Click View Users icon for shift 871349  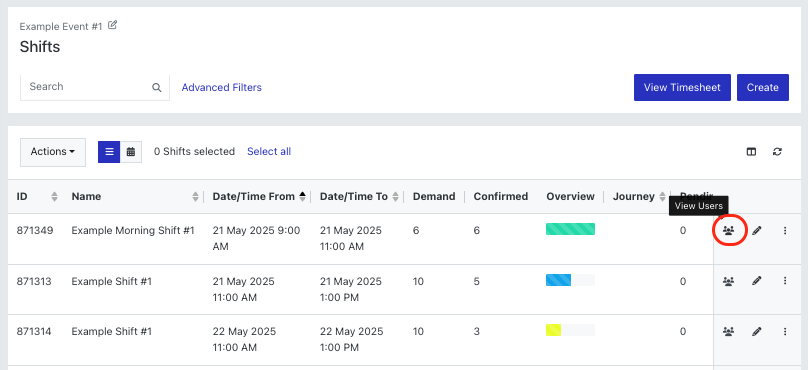tap(728, 231)
